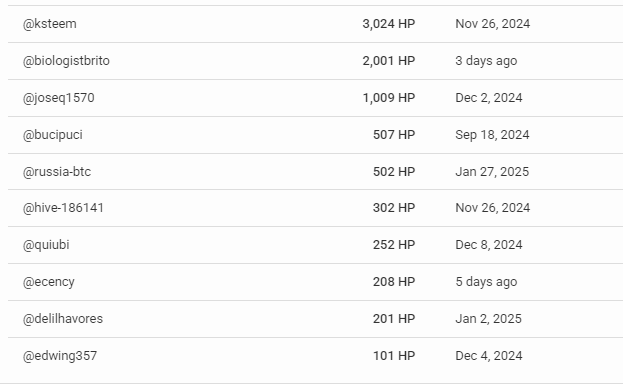This screenshot has width=623, height=384.
Task: Open the @ecency account link
Action: coord(48,282)
